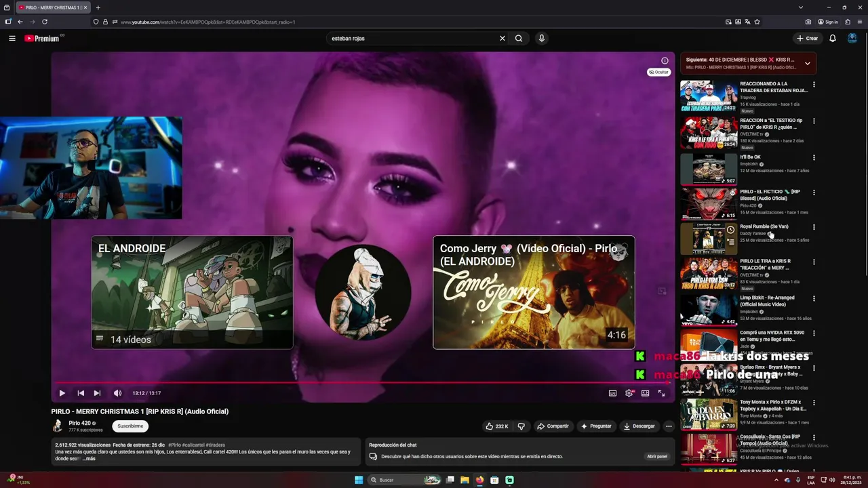Viewport: 868px width, 488px height.
Task: Open options for It'll Be OK video
Action: [x=814, y=158]
